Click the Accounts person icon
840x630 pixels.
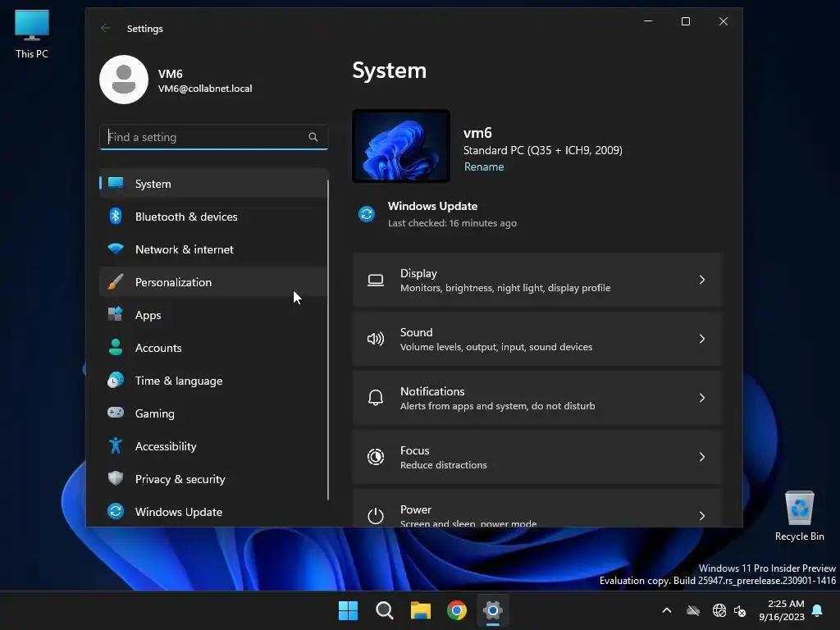(116, 347)
